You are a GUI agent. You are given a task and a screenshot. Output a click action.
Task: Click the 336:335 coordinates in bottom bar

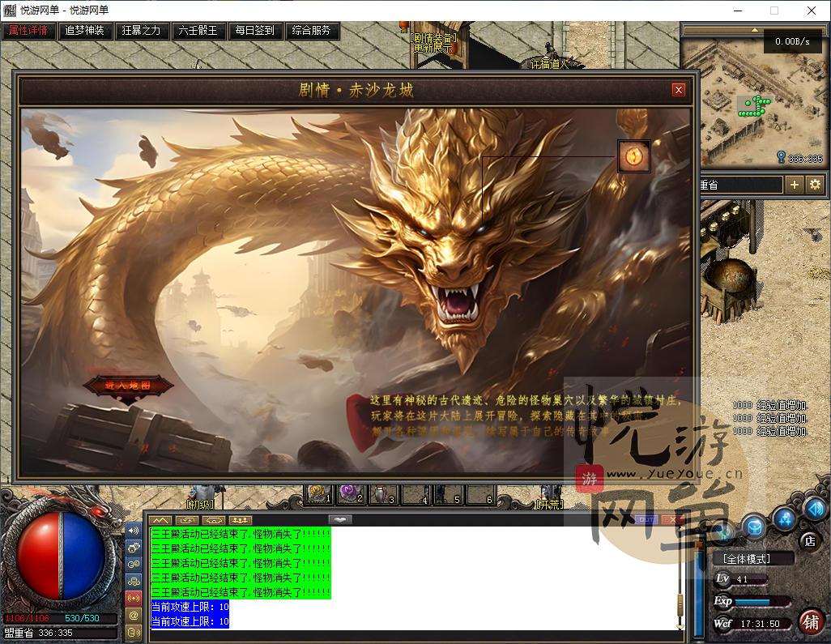[56, 633]
